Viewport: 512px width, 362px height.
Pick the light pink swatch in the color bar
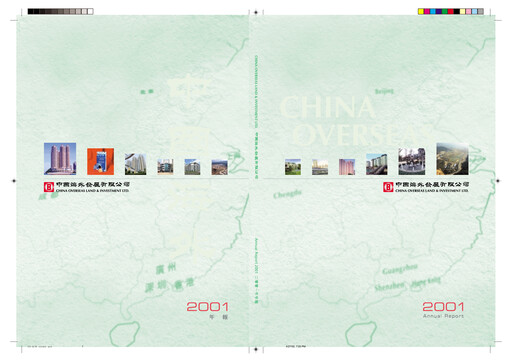pos(469,11)
